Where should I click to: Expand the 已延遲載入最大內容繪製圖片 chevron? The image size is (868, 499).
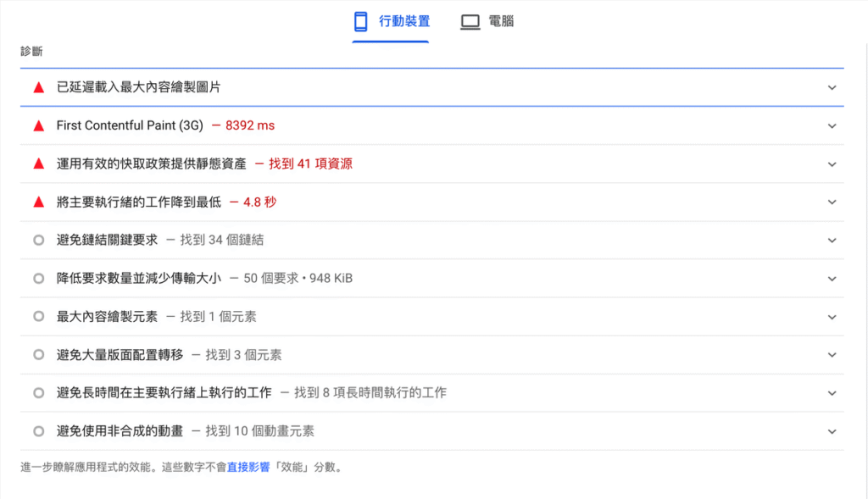pyautogui.click(x=832, y=87)
